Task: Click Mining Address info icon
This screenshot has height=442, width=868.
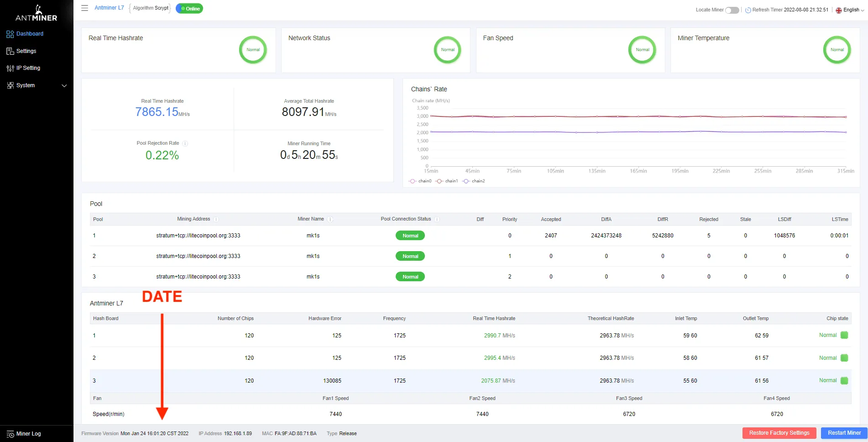Action: coord(216,219)
